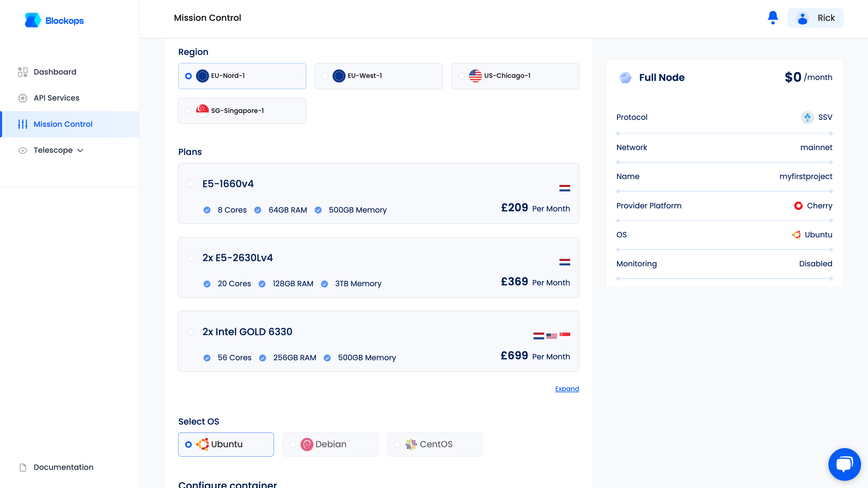The width and height of the screenshot is (868, 488).
Task: Open the Dashboard menu item
Action: [69, 72]
